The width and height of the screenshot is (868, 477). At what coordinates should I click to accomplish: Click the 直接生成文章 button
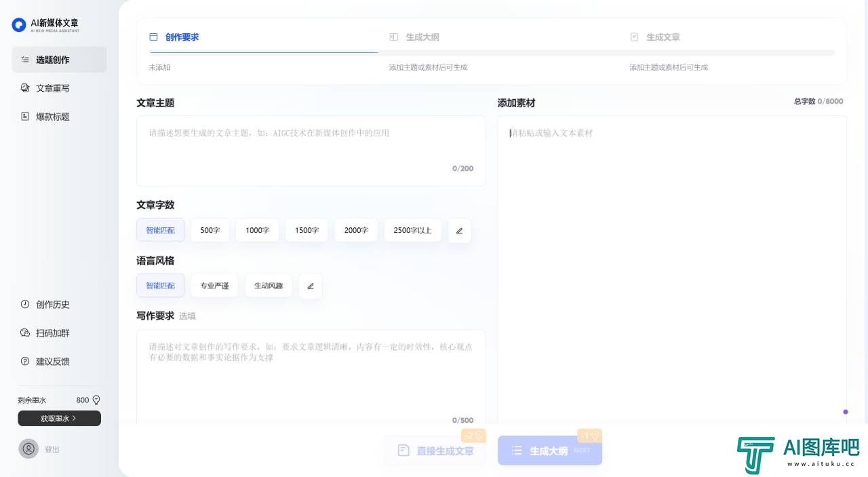[435, 451]
